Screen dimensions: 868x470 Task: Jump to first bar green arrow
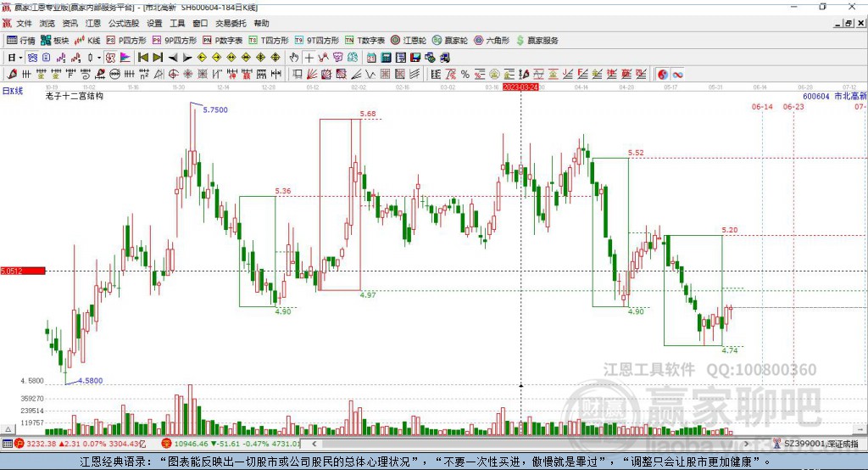tap(142, 58)
